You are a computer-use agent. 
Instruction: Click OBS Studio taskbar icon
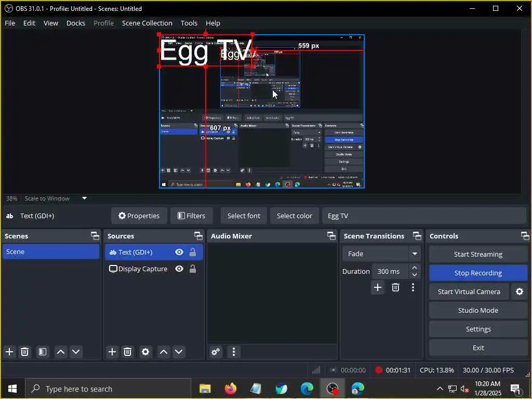pos(332,389)
